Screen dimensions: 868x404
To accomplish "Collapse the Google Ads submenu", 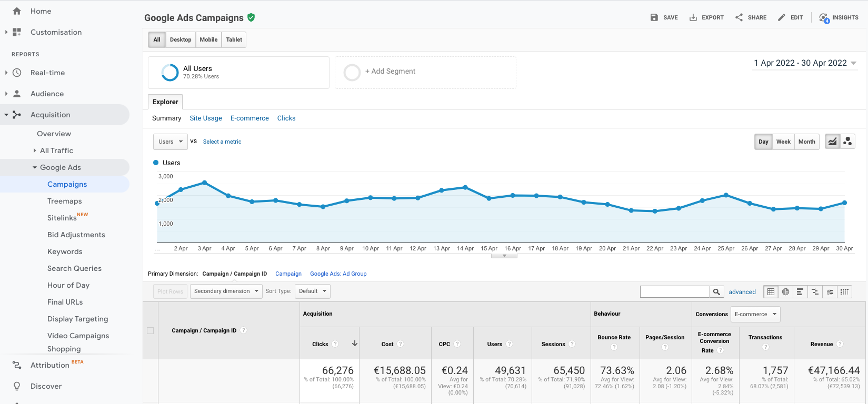I will (35, 167).
